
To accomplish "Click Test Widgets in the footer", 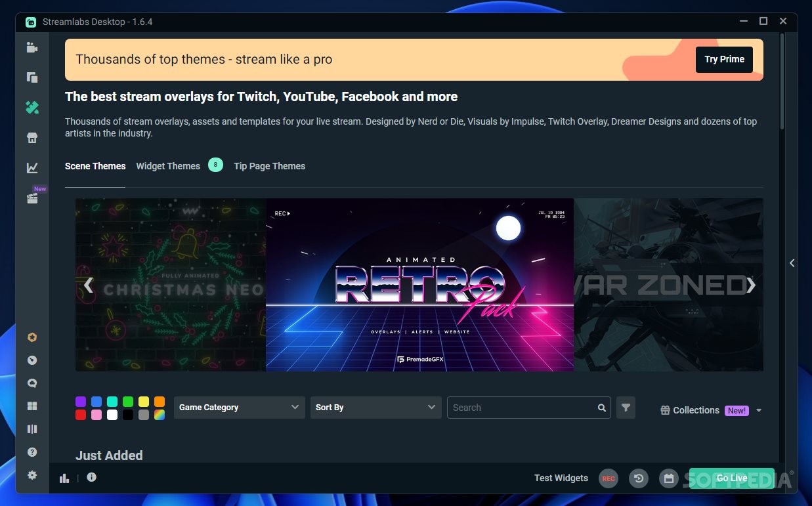I will [x=561, y=478].
